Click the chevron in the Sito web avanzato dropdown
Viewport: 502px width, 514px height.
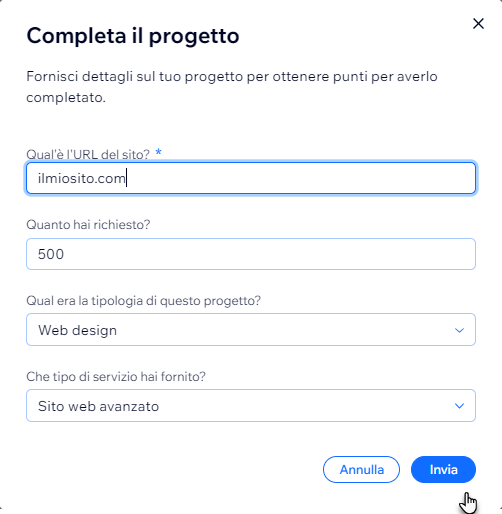coord(459,406)
